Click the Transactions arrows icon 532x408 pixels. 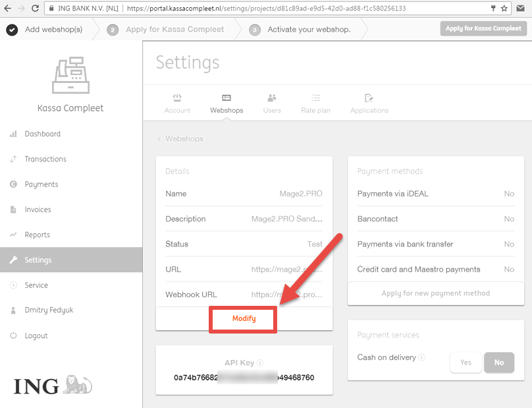(x=13, y=159)
